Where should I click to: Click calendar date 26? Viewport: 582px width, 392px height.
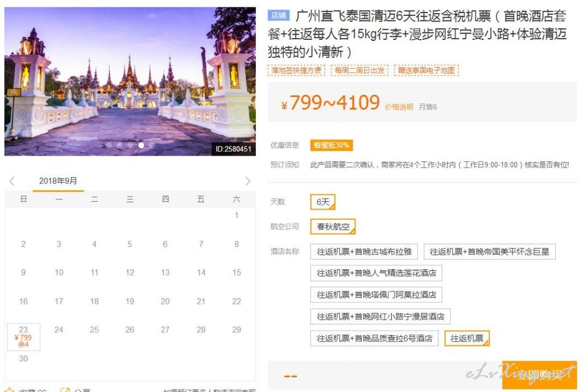130,330
